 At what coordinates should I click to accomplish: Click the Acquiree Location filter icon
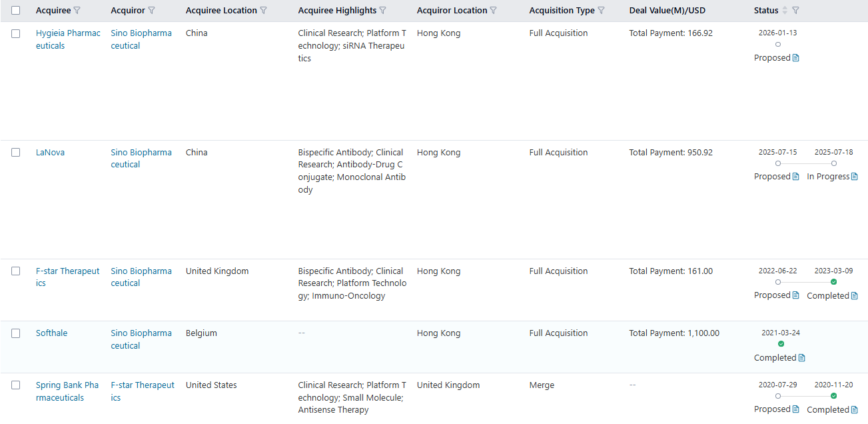pos(264,11)
